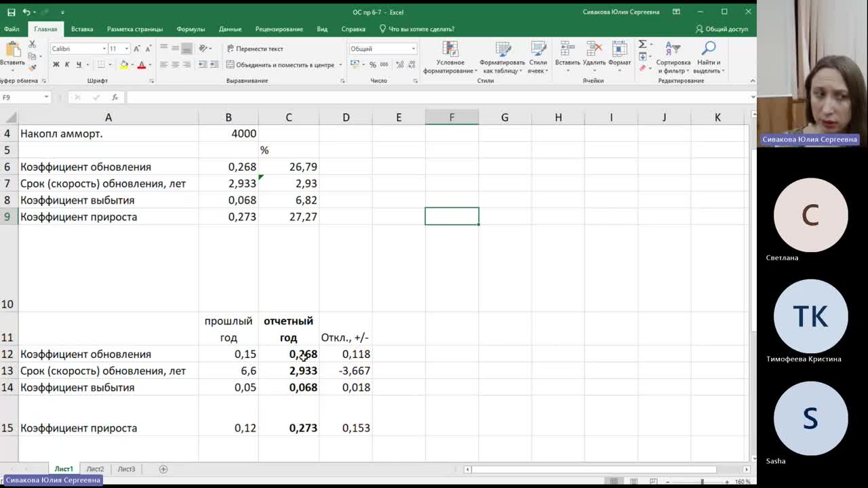Apply percent style to the cell
The image size is (868, 488).
pyautogui.click(x=372, y=65)
